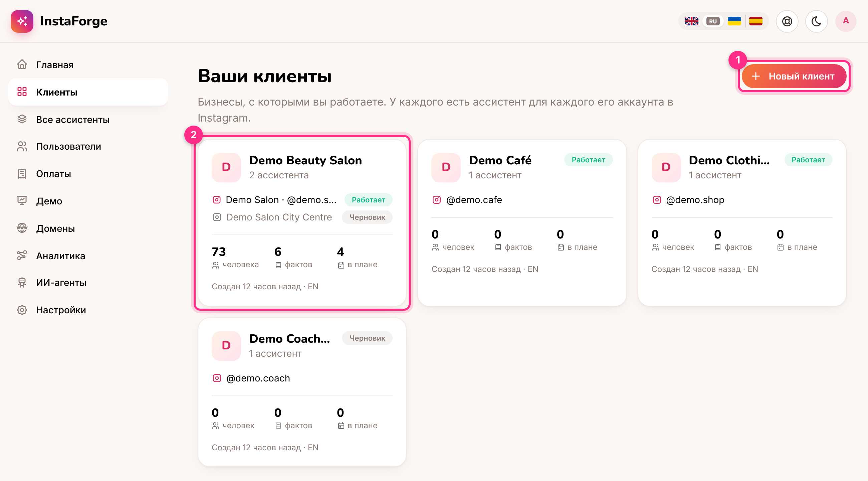Click Demo Café avatar D

[x=446, y=167]
